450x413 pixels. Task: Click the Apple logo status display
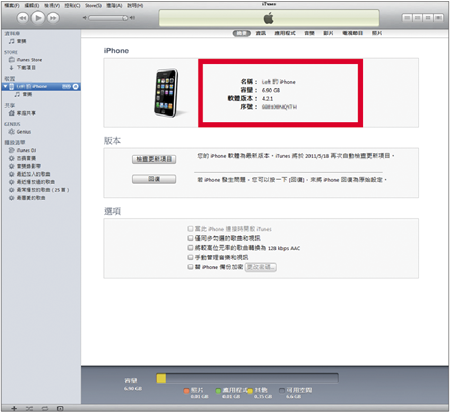pyautogui.click(x=269, y=18)
